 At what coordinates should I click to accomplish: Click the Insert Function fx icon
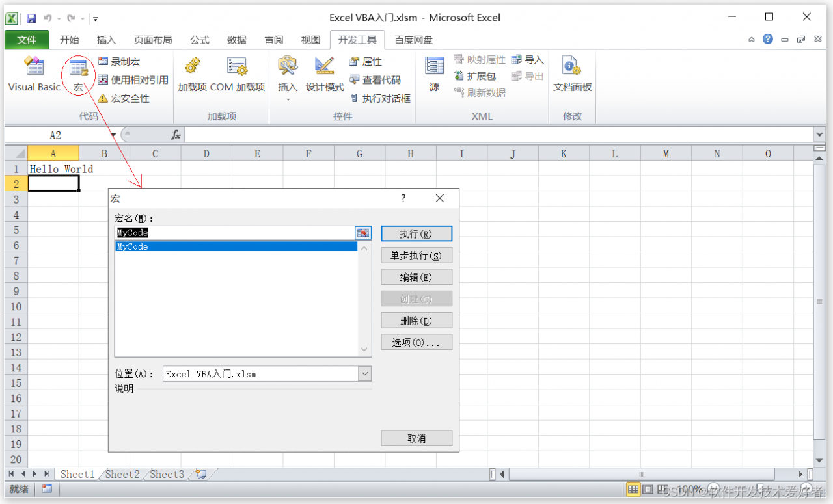[x=176, y=135]
